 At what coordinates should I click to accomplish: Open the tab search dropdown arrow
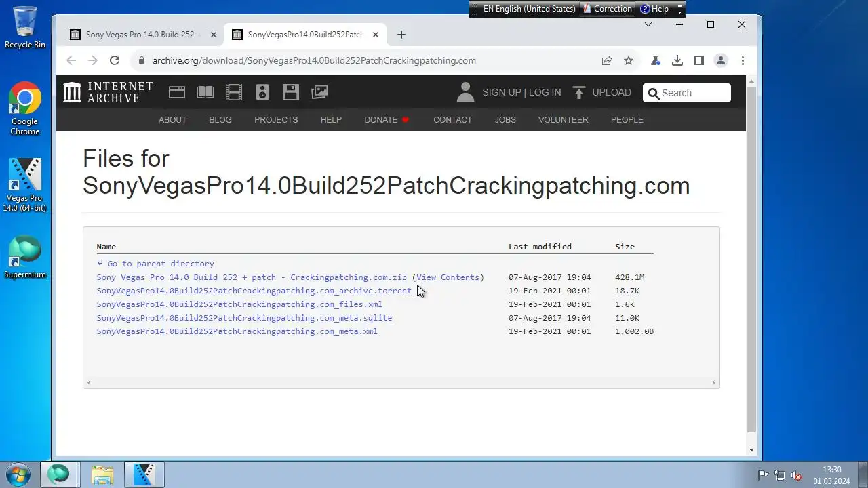tap(648, 24)
